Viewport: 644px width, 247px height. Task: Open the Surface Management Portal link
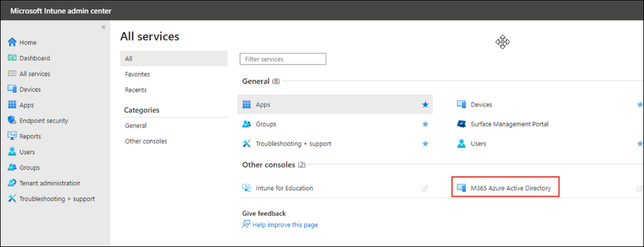click(509, 124)
